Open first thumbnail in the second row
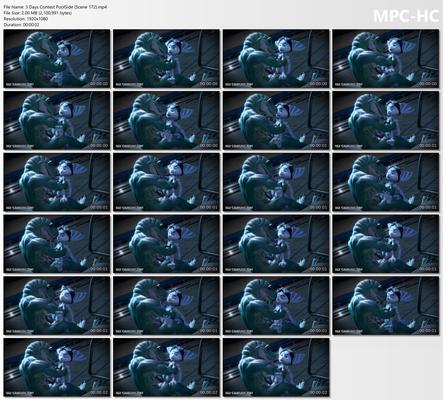Image resolution: width=443 pixels, height=400 pixels. (x=57, y=120)
